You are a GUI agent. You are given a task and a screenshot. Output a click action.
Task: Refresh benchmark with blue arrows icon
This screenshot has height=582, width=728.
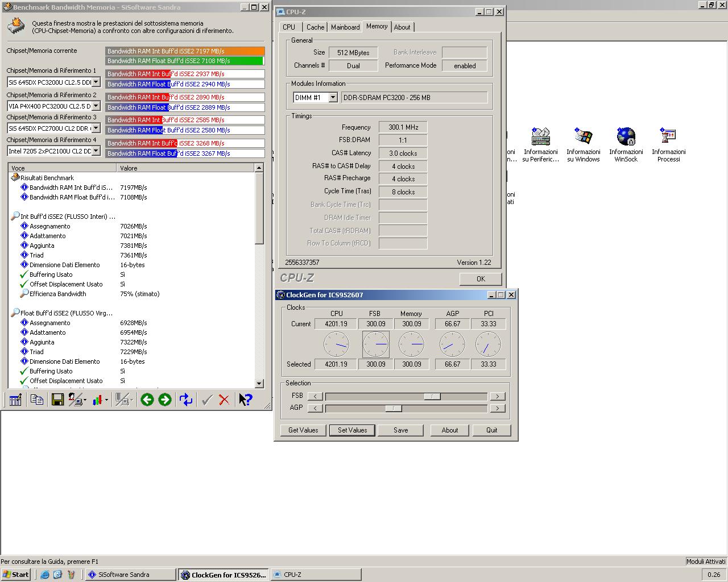pos(186,400)
